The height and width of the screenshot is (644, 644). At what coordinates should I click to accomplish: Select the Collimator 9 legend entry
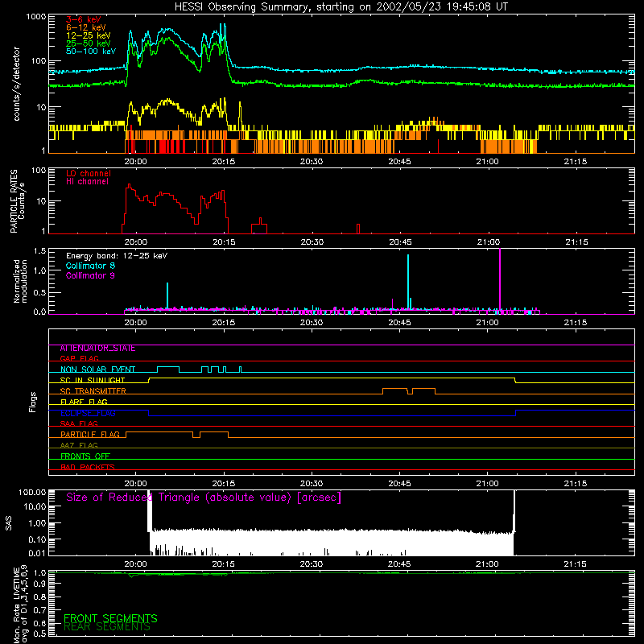pos(90,275)
